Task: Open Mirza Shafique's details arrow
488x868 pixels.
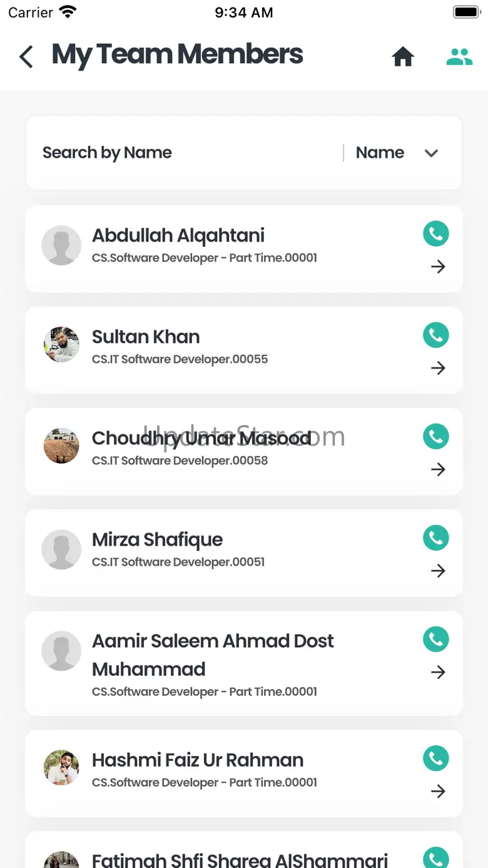Action: 438,571
